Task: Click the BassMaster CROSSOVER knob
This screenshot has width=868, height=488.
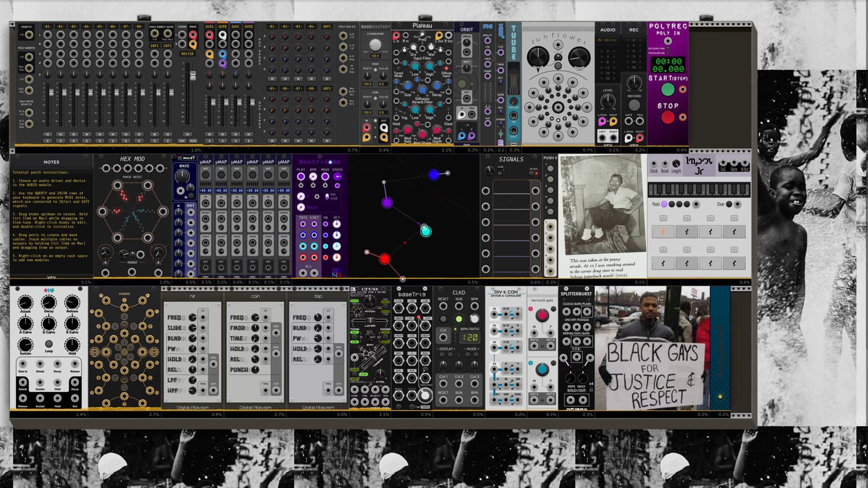Action: (375, 45)
